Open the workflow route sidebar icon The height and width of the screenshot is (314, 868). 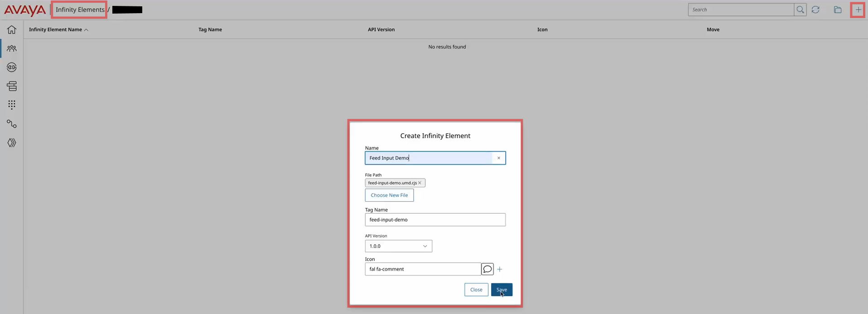tap(12, 124)
